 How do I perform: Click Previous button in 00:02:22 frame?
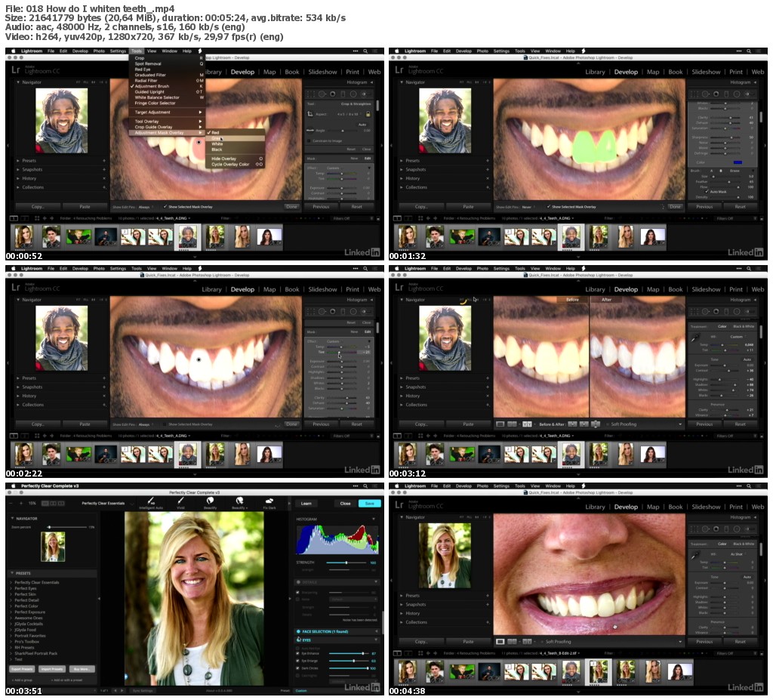[321, 424]
